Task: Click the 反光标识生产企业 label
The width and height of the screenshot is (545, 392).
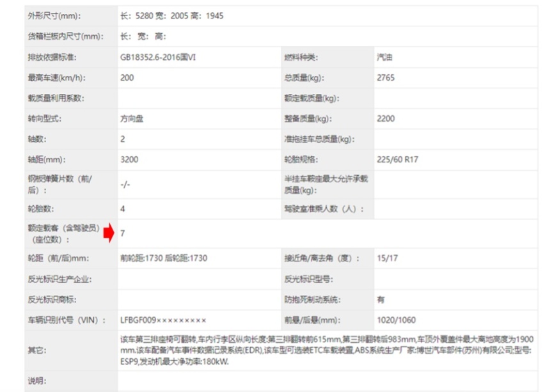Action: click(x=59, y=279)
